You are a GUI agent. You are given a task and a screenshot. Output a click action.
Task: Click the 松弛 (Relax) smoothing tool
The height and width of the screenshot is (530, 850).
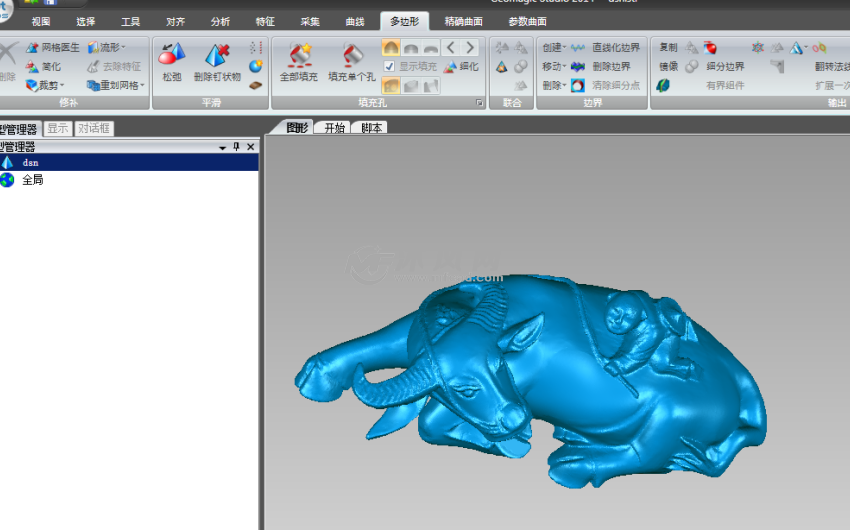[x=172, y=60]
